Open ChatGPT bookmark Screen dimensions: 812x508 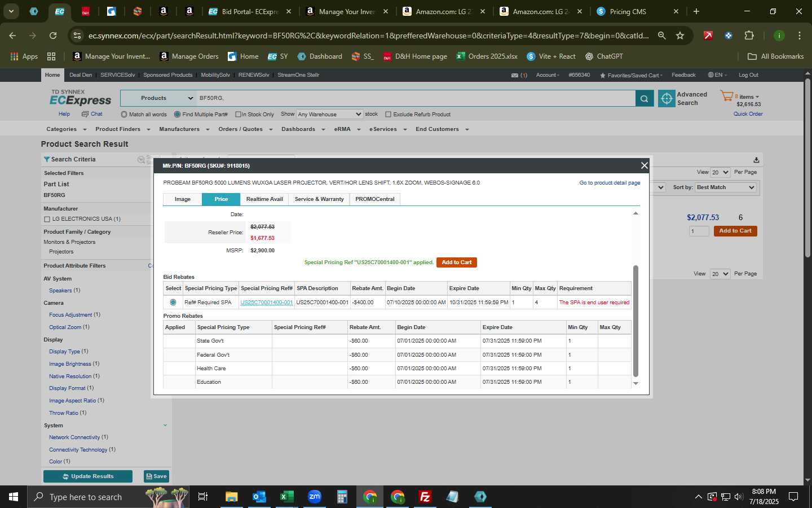(604, 56)
